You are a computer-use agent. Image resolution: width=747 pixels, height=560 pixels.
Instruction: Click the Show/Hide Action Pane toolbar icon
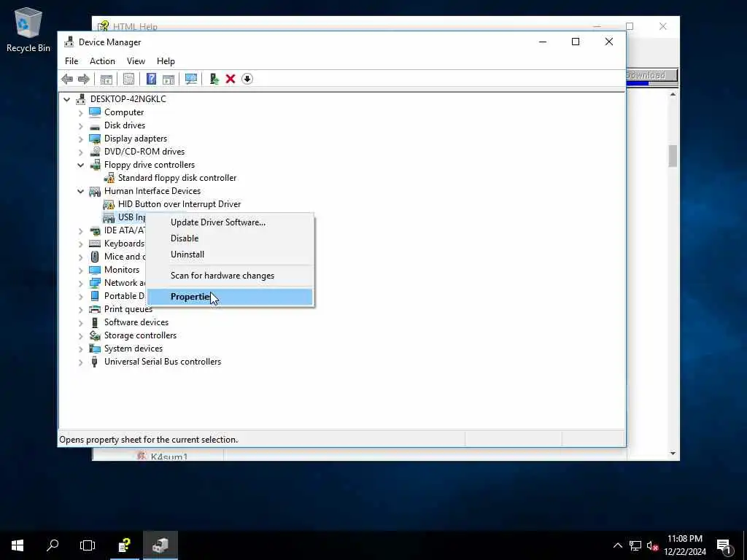pos(169,79)
